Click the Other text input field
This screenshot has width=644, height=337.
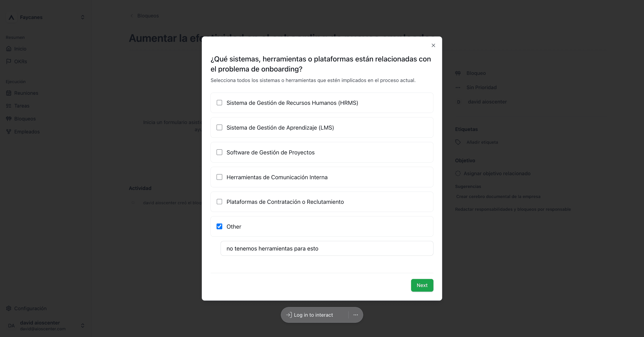(327, 248)
